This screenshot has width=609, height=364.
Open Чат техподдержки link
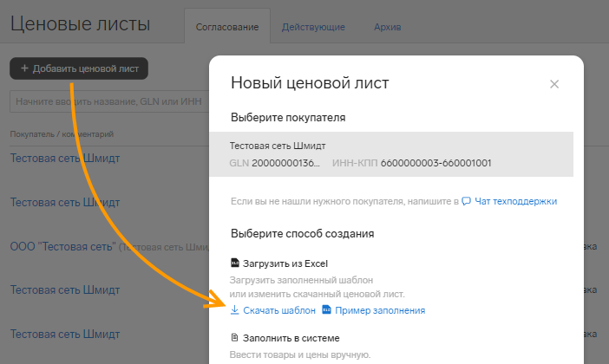(x=516, y=201)
